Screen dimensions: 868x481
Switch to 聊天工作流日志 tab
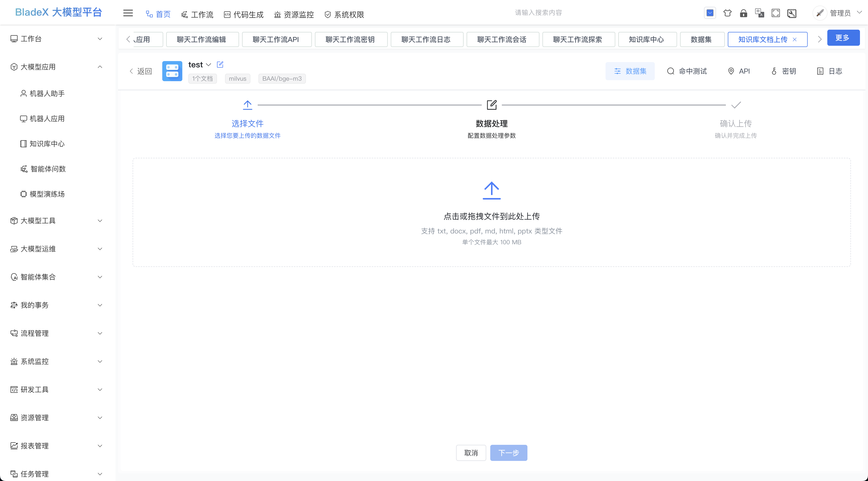tap(426, 39)
